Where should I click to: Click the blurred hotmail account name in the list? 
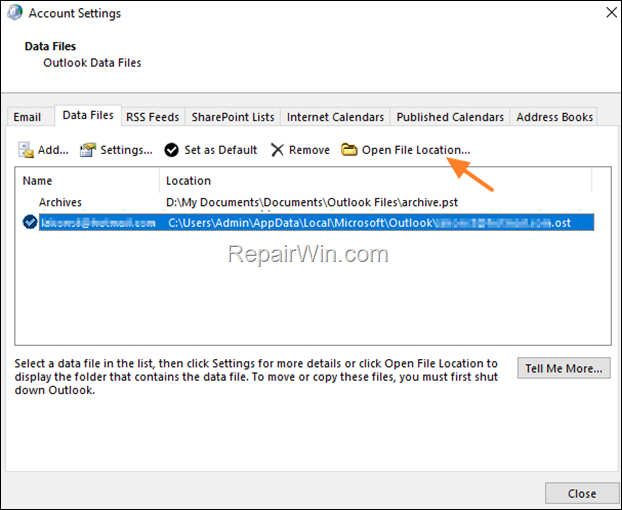98,222
